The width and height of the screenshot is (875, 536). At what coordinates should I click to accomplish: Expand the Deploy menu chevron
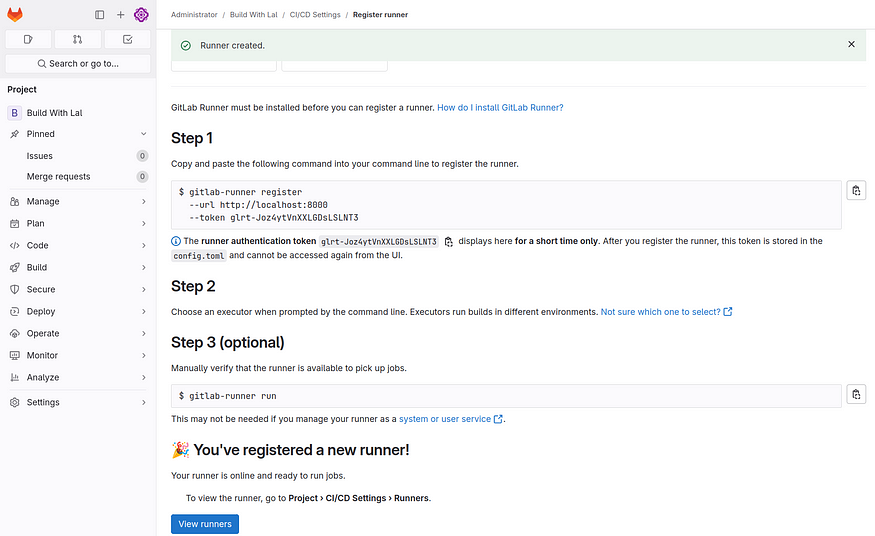[x=143, y=312]
